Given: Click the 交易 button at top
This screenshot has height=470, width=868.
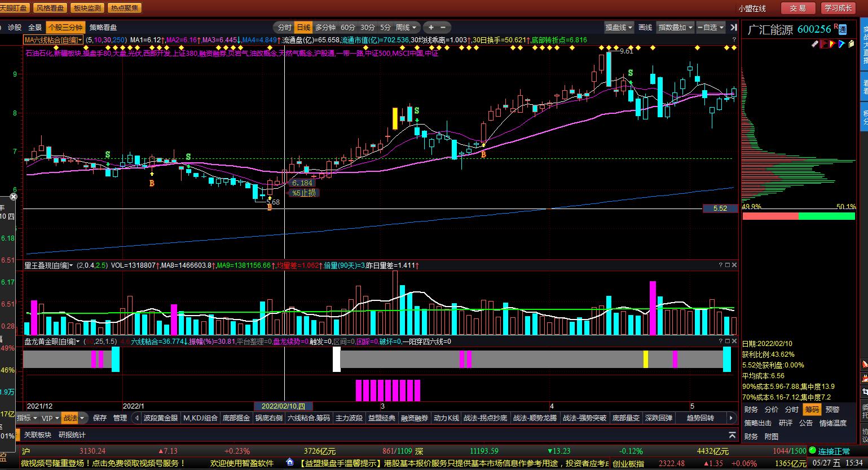Looking at the screenshot, I should pyautogui.click(x=797, y=8).
